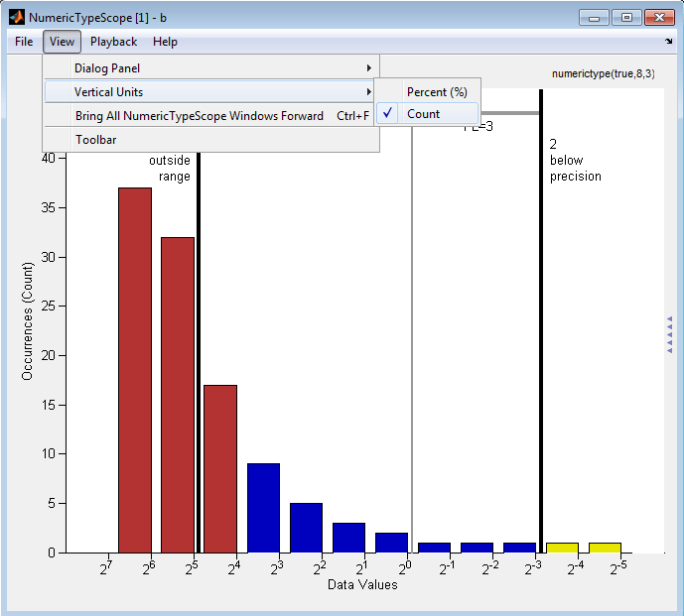Image resolution: width=684 pixels, height=616 pixels.
Task: Click the MATLAB logo icon in title bar
Action: point(17,18)
